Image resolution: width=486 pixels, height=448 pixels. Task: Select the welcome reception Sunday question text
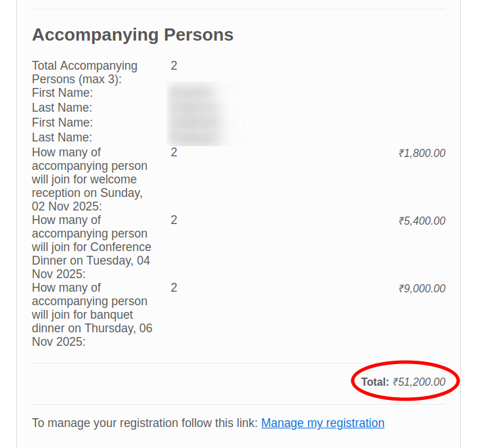tap(89, 179)
